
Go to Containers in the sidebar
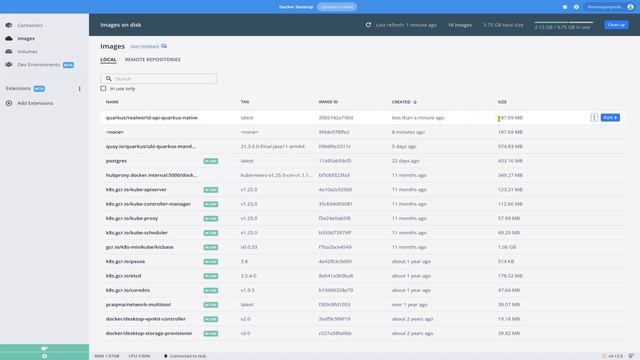(30, 25)
